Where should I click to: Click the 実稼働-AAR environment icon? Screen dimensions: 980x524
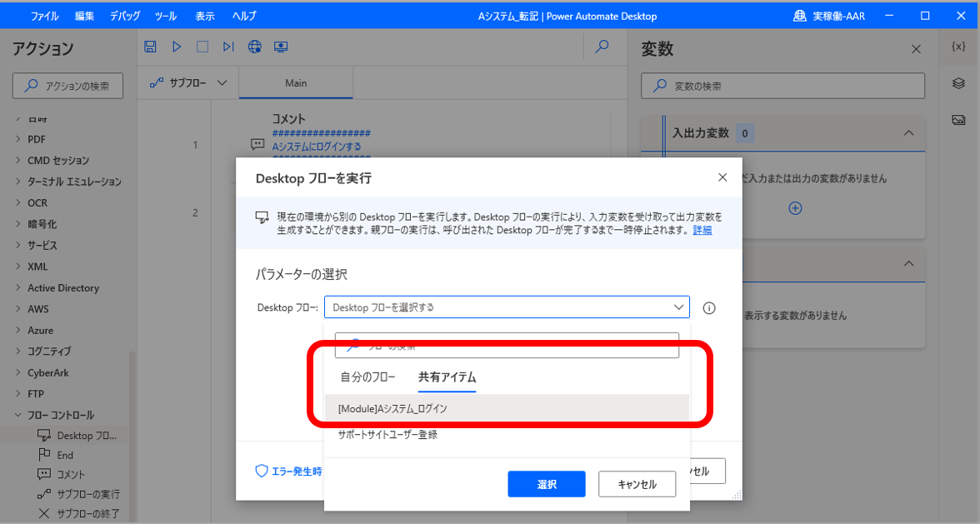[x=799, y=16]
